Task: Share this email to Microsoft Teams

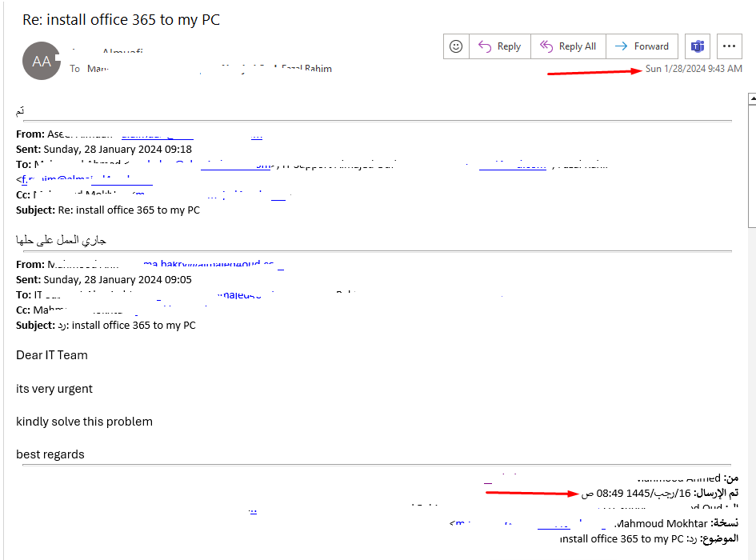Action: click(697, 46)
